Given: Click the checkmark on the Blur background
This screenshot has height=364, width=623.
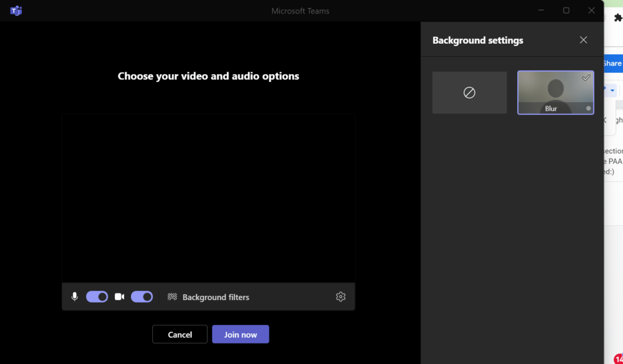Looking at the screenshot, I should point(586,77).
